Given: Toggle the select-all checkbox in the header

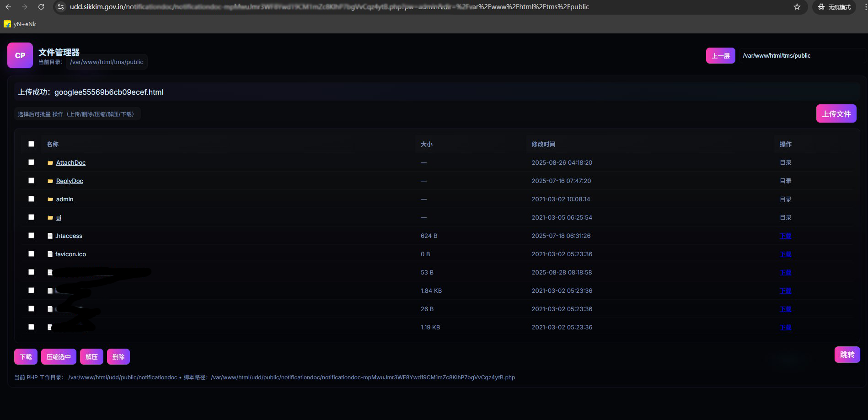Looking at the screenshot, I should coord(31,144).
